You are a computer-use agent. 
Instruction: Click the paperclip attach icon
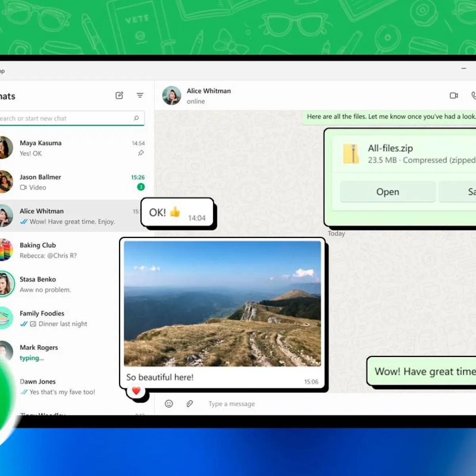click(190, 404)
